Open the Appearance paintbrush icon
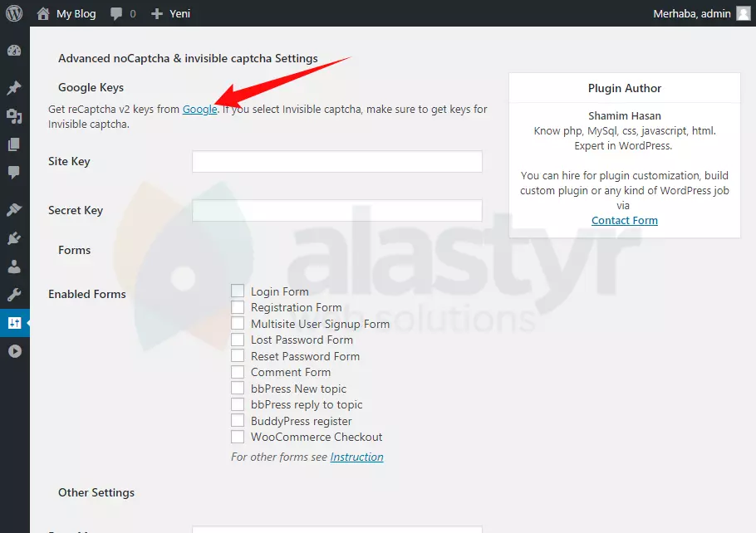This screenshot has width=756, height=533. coord(14,208)
